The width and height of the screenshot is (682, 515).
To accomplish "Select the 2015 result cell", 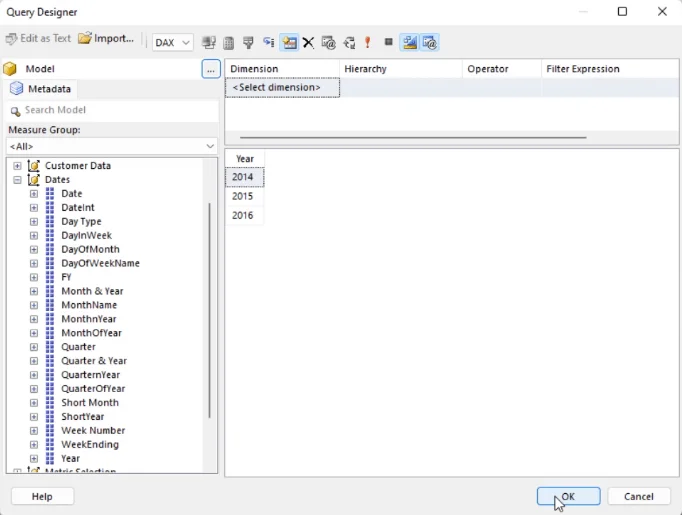I will tap(244, 196).
